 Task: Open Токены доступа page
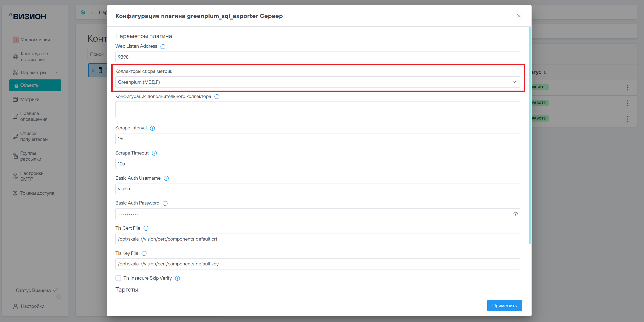37,193
